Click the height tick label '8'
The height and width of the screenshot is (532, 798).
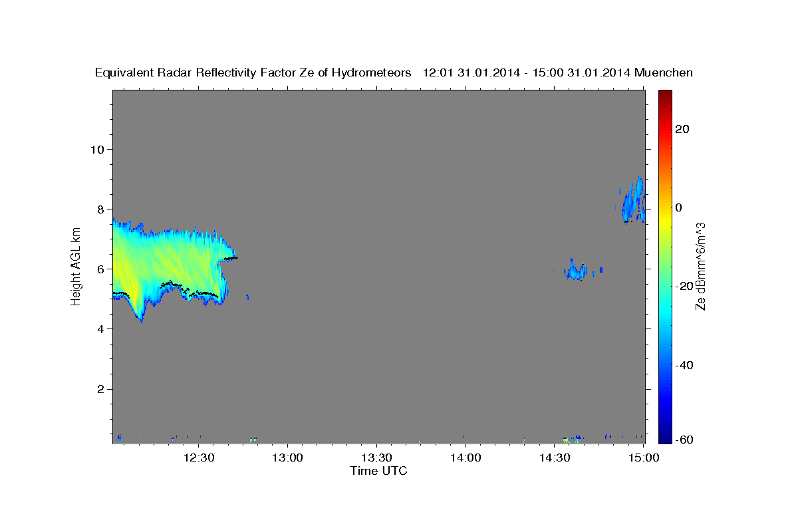(100, 209)
